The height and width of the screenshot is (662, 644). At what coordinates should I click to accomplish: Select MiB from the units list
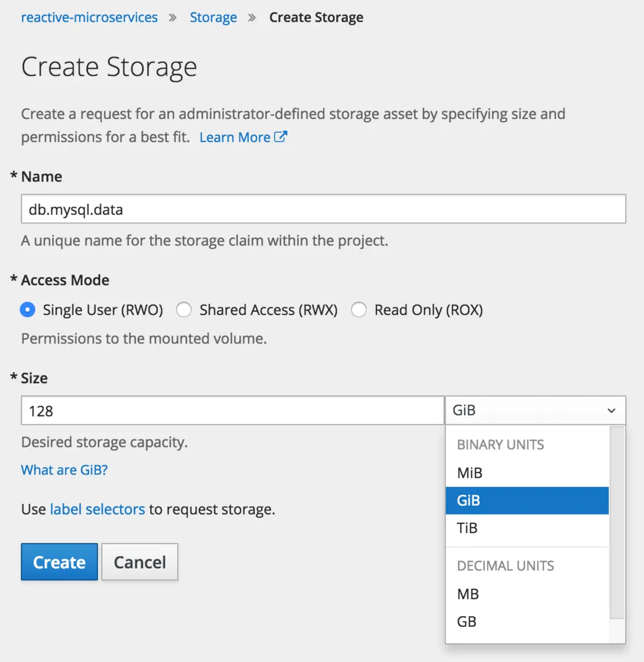(469, 473)
